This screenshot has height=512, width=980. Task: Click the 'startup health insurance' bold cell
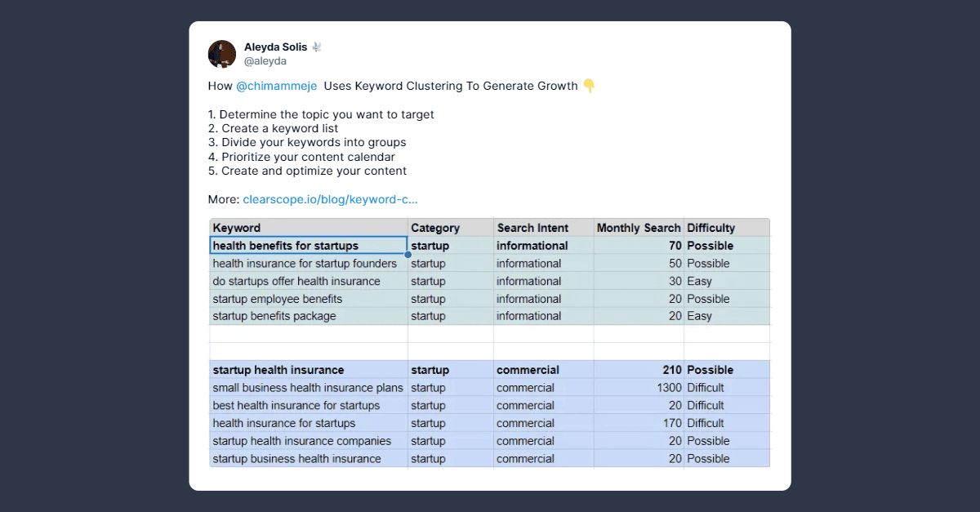[278, 370]
